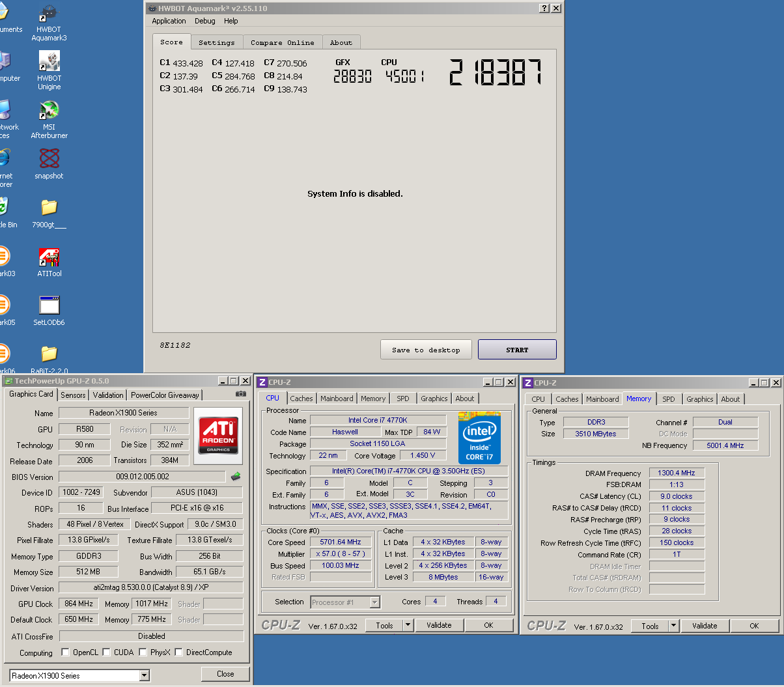Click the GPU name field Radeon X1900 Series
Image resolution: width=784 pixels, height=687 pixels.
(124, 413)
